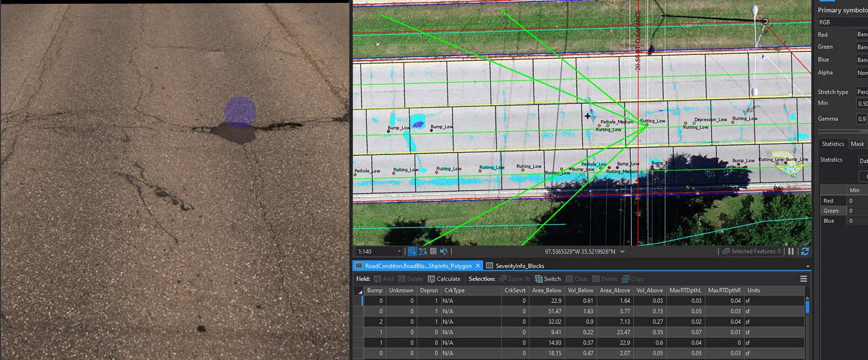Open the attribute table hamburger menu

[x=803, y=279]
